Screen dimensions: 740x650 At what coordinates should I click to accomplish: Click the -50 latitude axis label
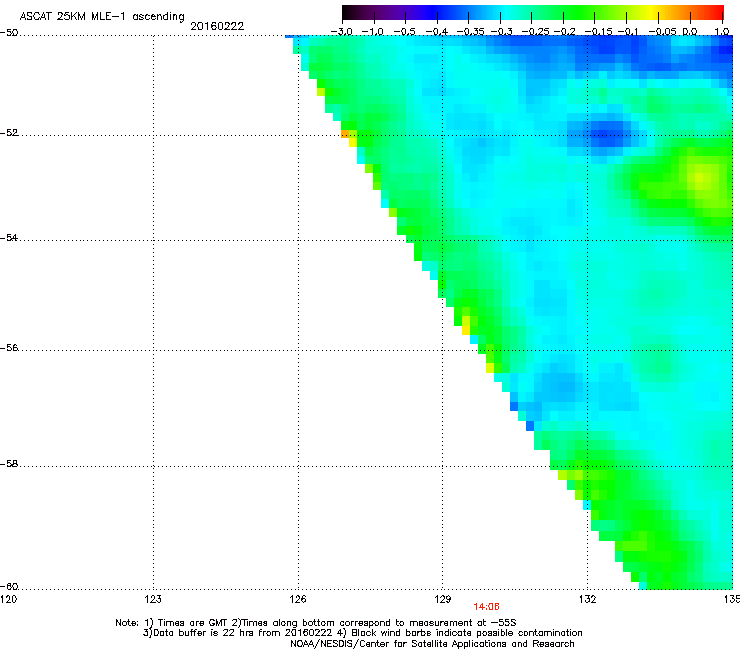[x=9, y=33]
